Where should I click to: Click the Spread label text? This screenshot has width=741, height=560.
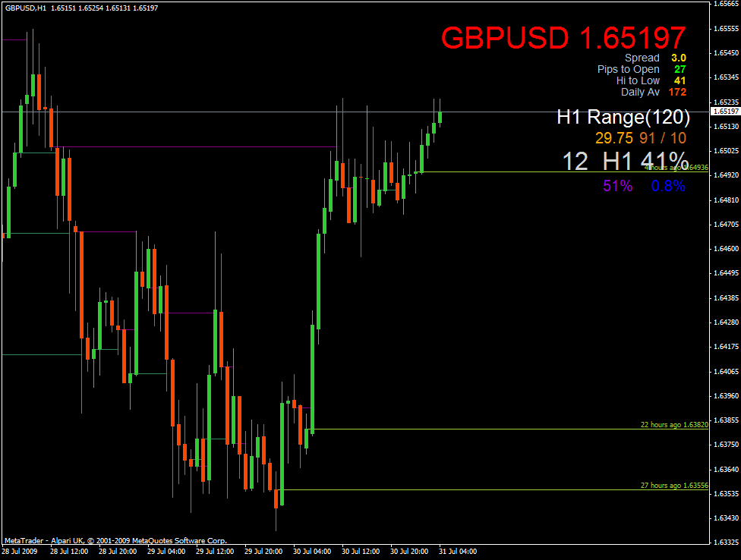pyautogui.click(x=642, y=58)
